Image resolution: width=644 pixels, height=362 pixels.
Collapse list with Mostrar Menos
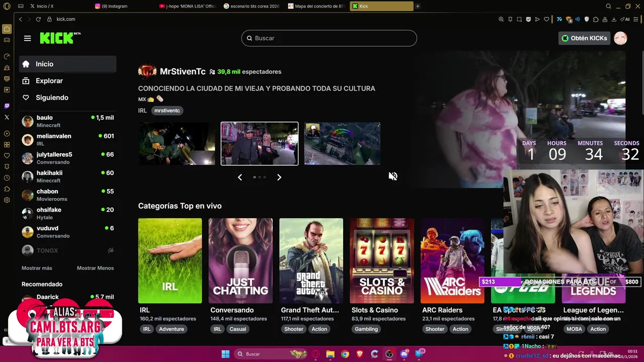point(95,268)
